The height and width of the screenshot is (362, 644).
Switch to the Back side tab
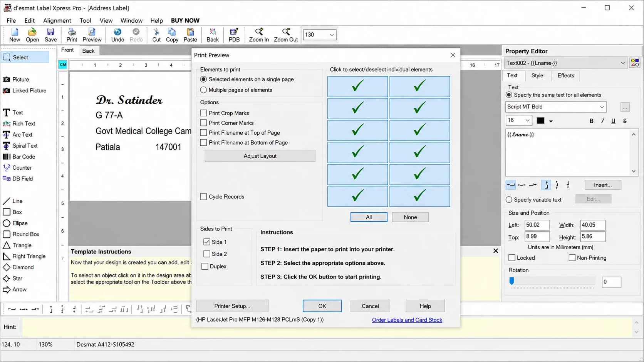pyautogui.click(x=88, y=51)
